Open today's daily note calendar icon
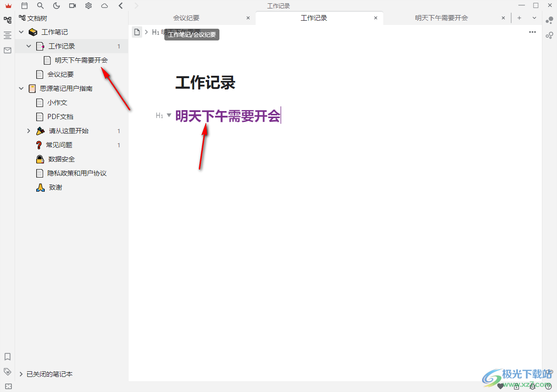Image resolution: width=557 pixels, height=392 pixels. pos(24,6)
